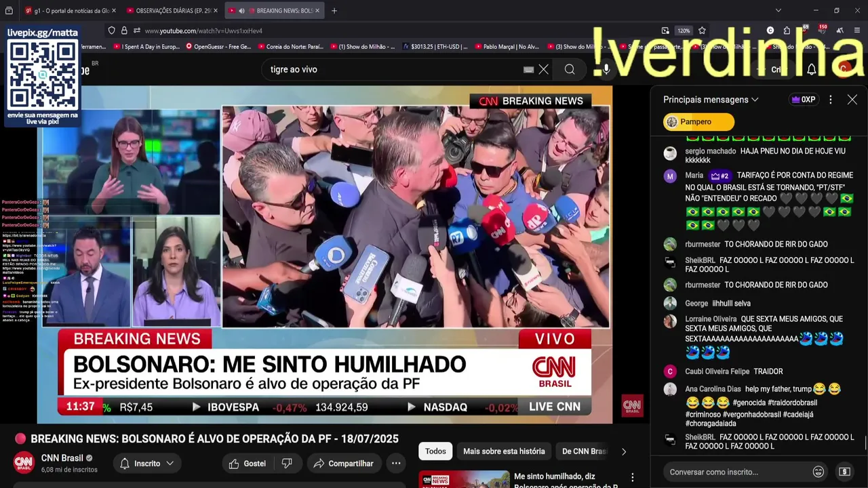
Task: Open the chat emoji picker
Action: coord(818,472)
